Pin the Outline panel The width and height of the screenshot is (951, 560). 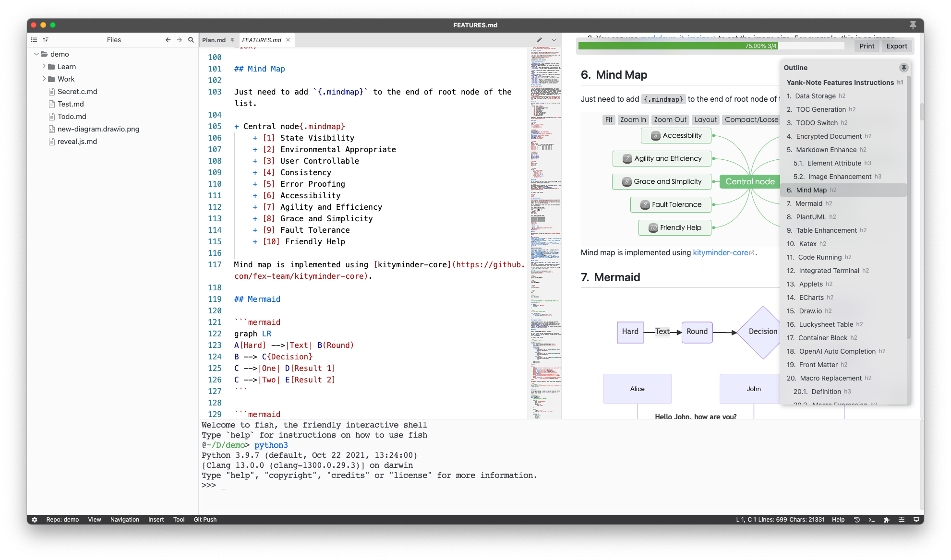coord(903,68)
